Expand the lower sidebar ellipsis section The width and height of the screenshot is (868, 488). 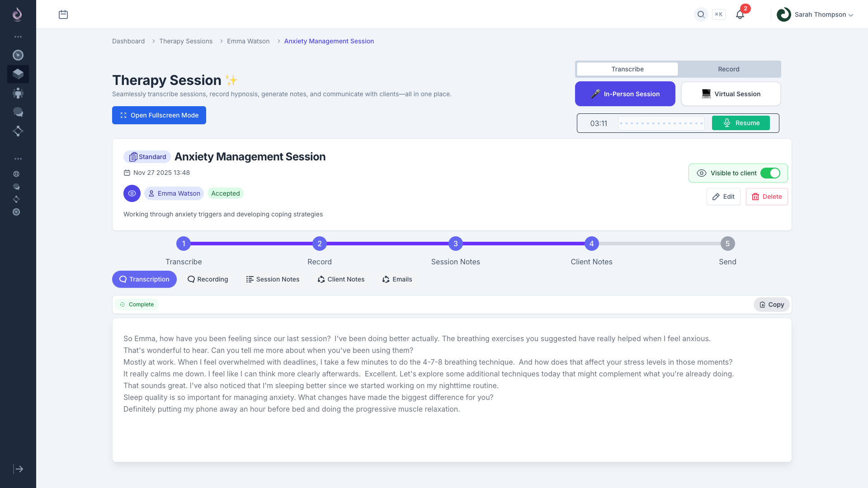[x=18, y=159]
